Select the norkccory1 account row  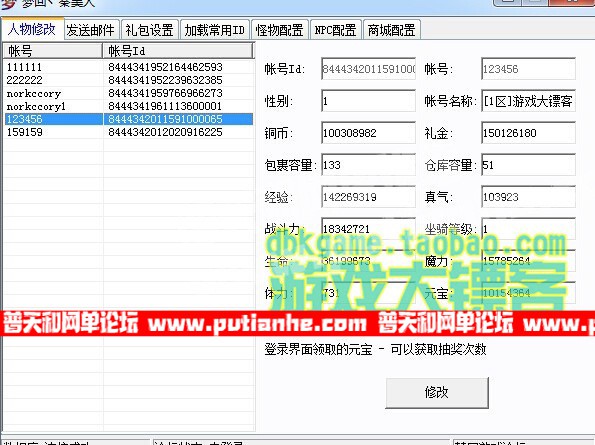(128, 106)
